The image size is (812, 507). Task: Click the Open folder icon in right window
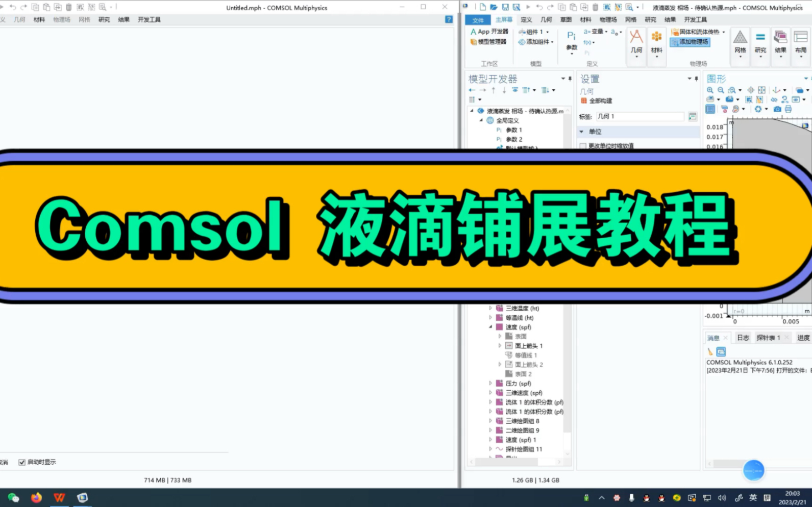pos(494,7)
